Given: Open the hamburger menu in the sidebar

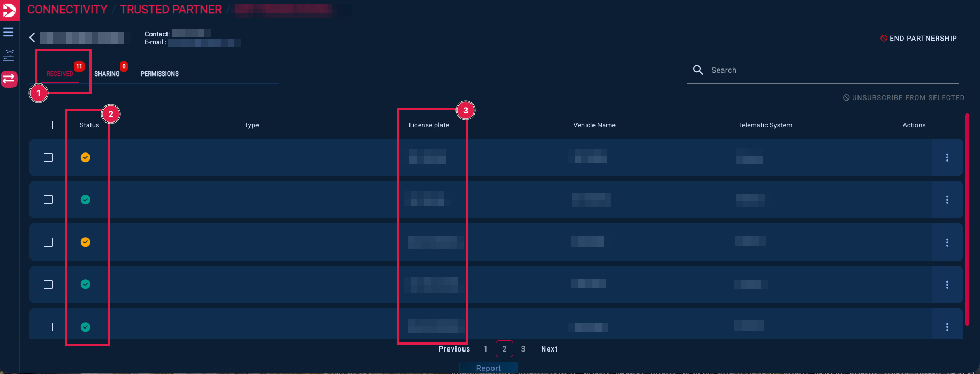Looking at the screenshot, I should (x=9, y=33).
